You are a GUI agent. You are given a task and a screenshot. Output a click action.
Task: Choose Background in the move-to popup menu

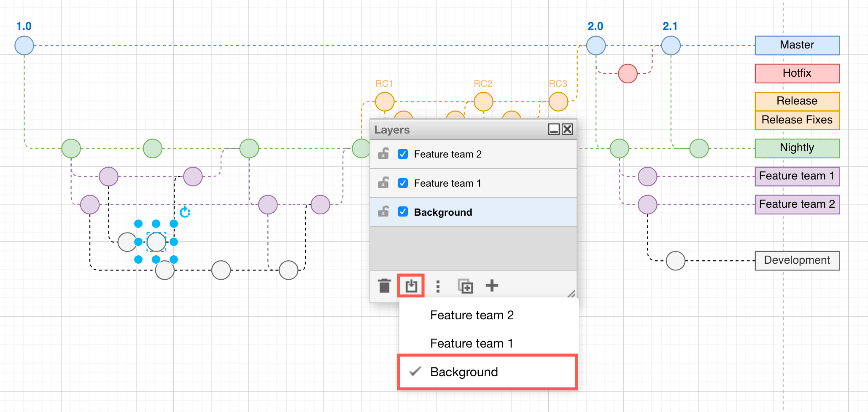tap(464, 372)
